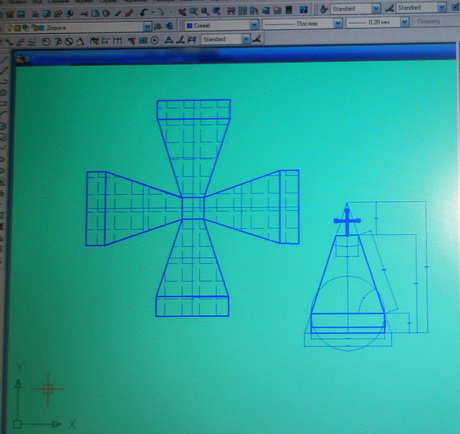The width and height of the screenshot is (460, 434).
Task: Click the Dimension Style manager icon beside Standard
Action: [257, 39]
